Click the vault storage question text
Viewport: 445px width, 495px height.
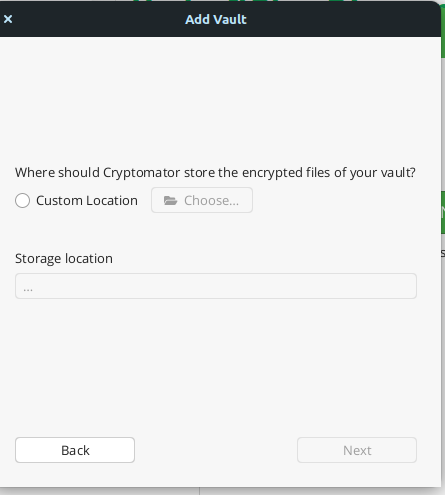[215, 173]
